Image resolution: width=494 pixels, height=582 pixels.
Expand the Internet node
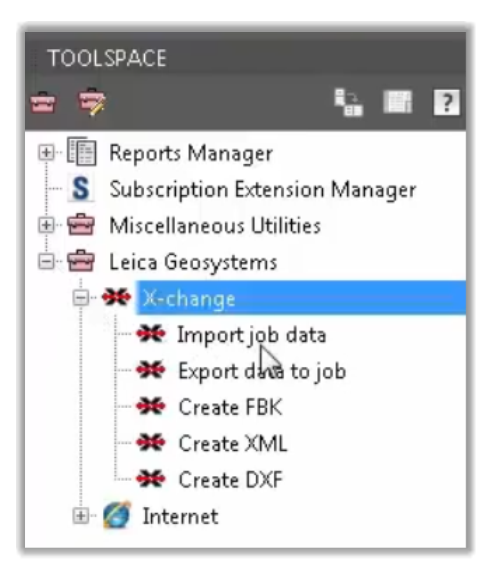pos(81,516)
